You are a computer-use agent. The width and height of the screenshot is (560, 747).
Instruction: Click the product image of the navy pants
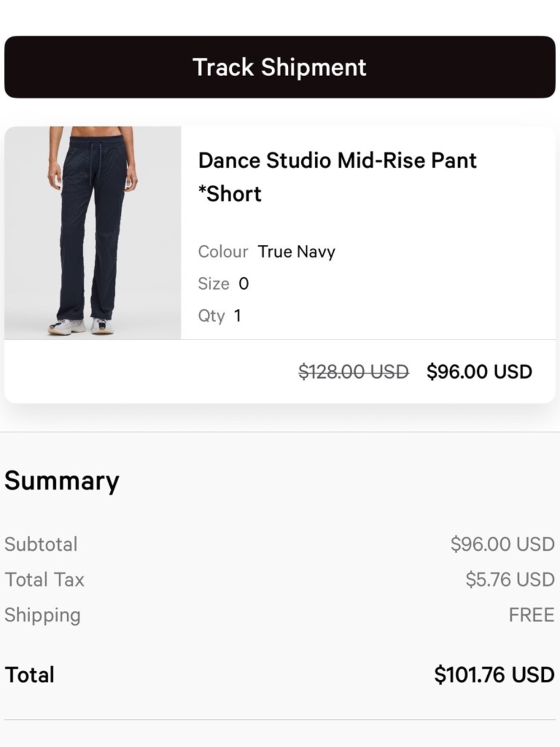click(x=92, y=233)
